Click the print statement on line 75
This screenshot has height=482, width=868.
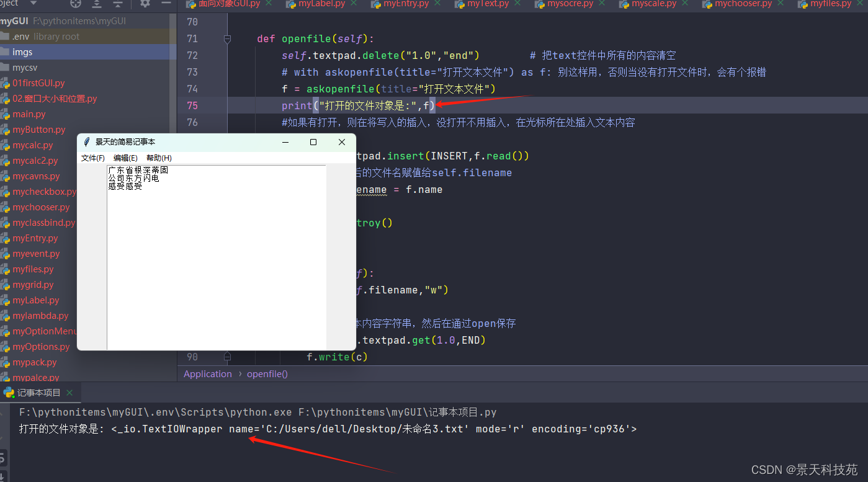click(359, 105)
